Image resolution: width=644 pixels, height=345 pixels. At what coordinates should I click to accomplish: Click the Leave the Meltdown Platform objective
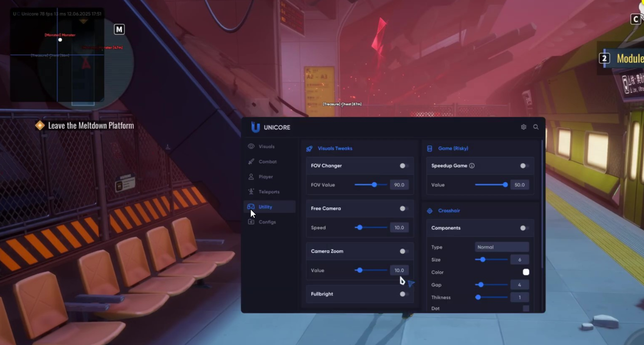91,125
